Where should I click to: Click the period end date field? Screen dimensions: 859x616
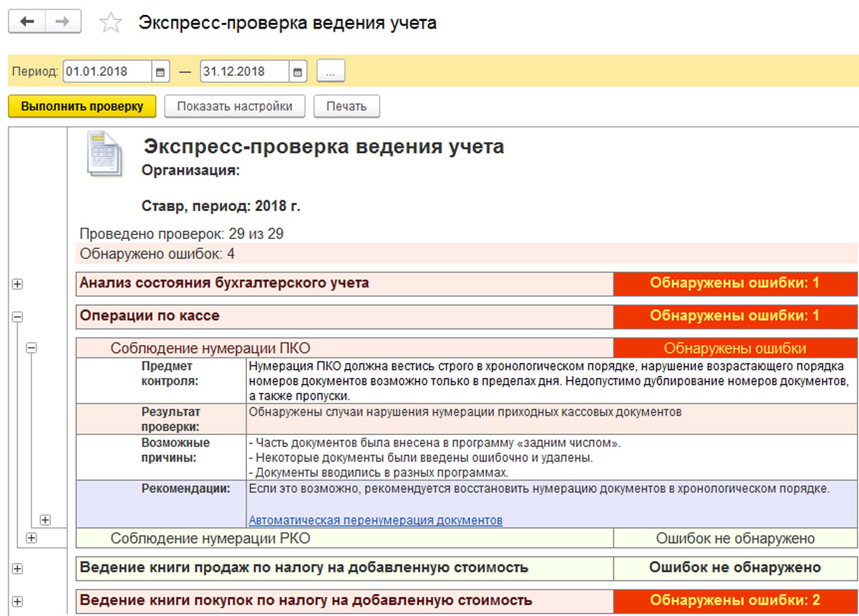coord(244,72)
